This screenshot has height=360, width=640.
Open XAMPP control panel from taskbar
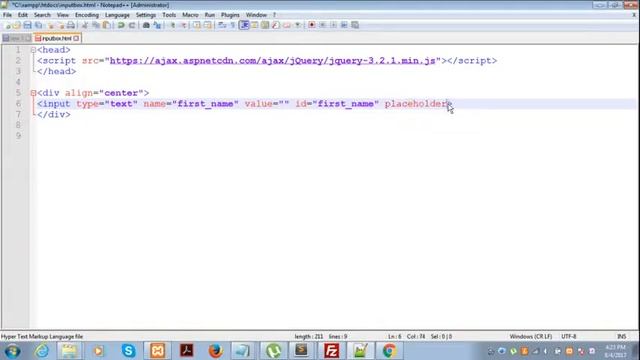pos(157,351)
